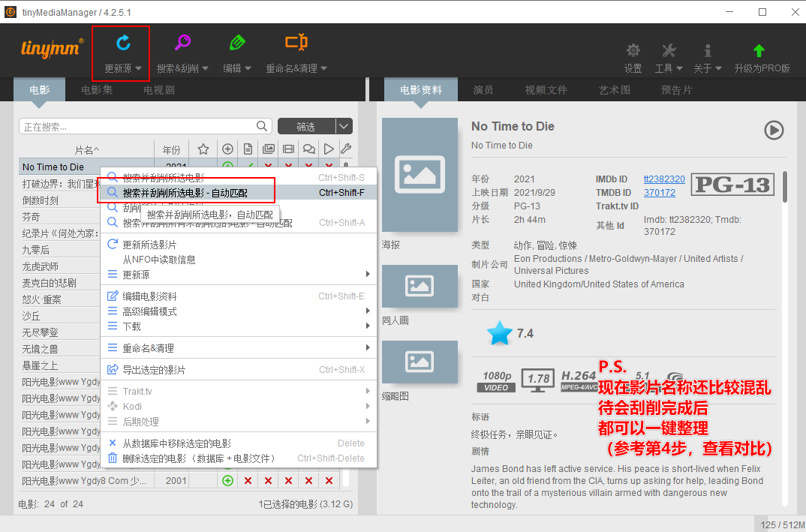Click the wrench column header icon
This screenshot has width=806, height=532.
345,149
